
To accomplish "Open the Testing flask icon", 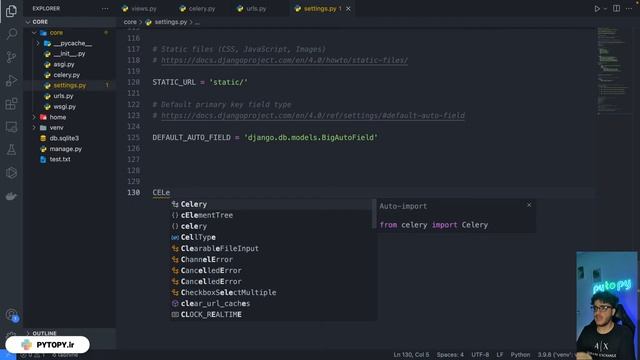I will point(11,150).
